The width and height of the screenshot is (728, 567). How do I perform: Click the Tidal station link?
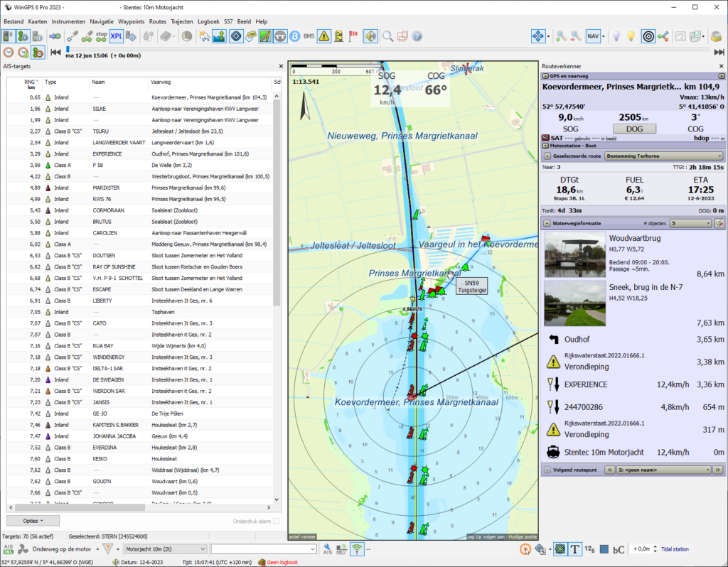click(x=675, y=549)
